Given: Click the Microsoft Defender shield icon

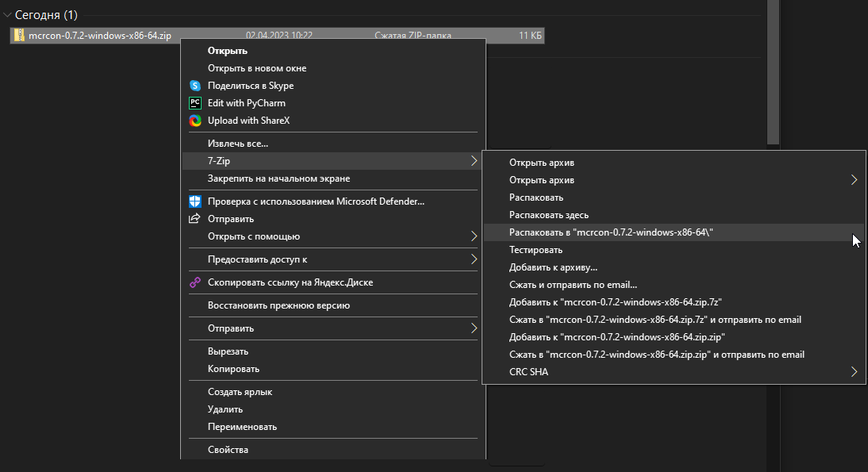Looking at the screenshot, I should (x=195, y=201).
